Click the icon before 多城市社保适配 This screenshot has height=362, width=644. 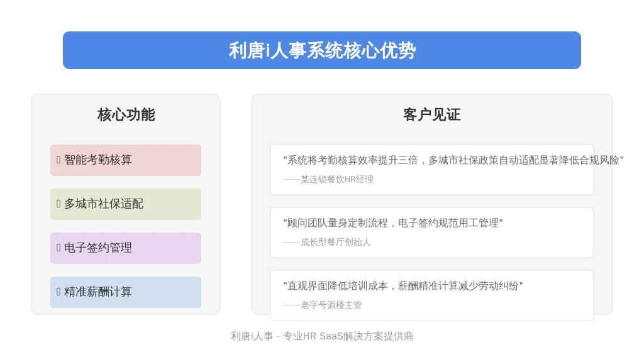click(58, 204)
